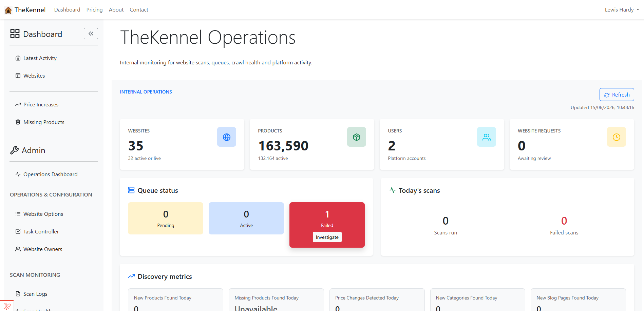Open About in the top navigation

pyautogui.click(x=116, y=10)
